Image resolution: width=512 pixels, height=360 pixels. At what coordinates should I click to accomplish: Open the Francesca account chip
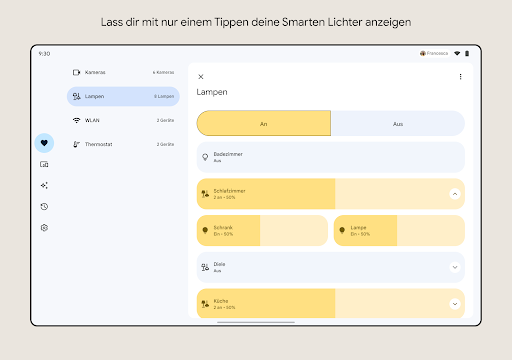(x=434, y=53)
